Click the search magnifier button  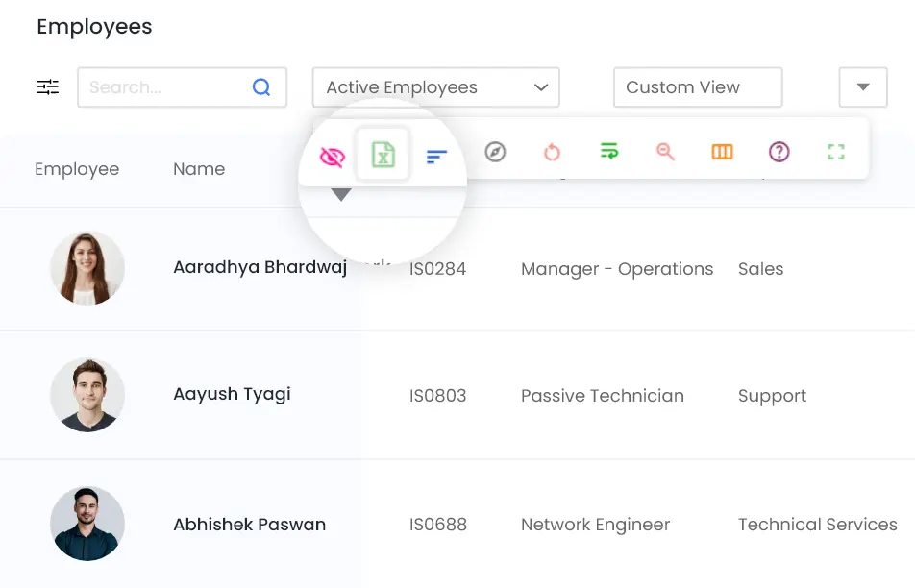261,87
